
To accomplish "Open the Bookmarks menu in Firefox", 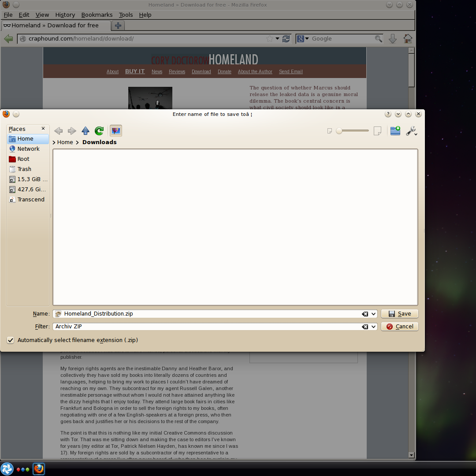I will point(97,15).
